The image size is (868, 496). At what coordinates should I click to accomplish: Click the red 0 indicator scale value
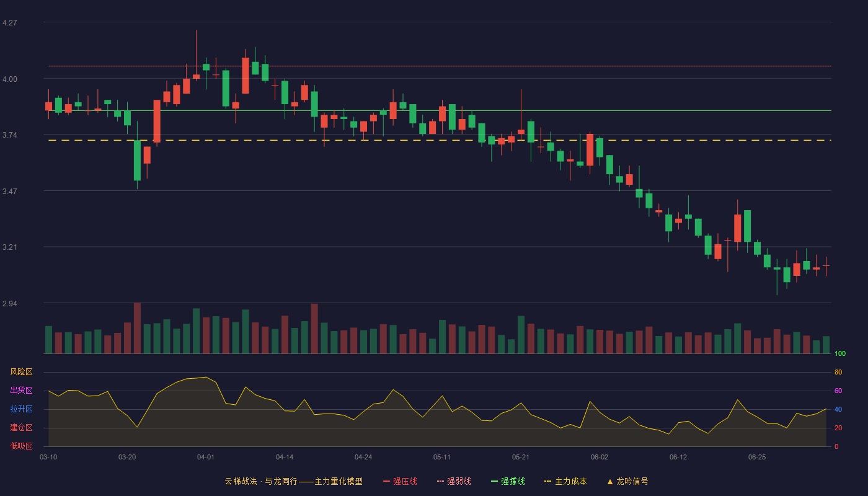pos(836,446)
